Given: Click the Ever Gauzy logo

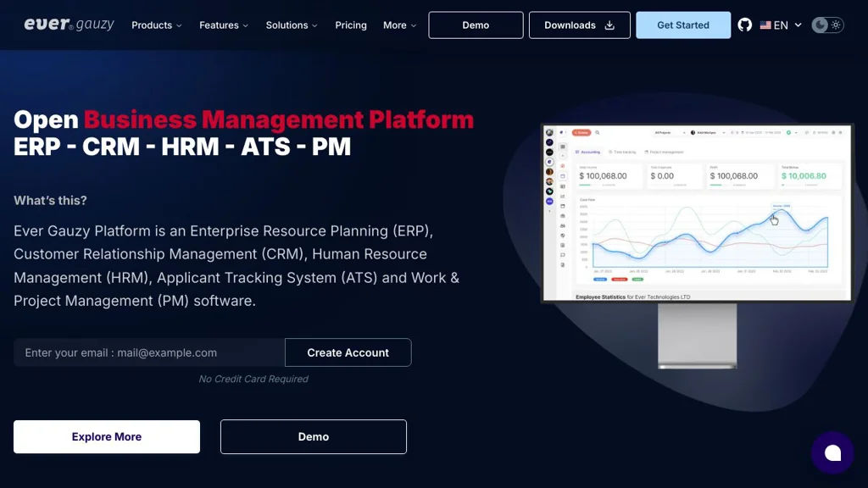Looking at the screenshot, I should click(69, 25).
